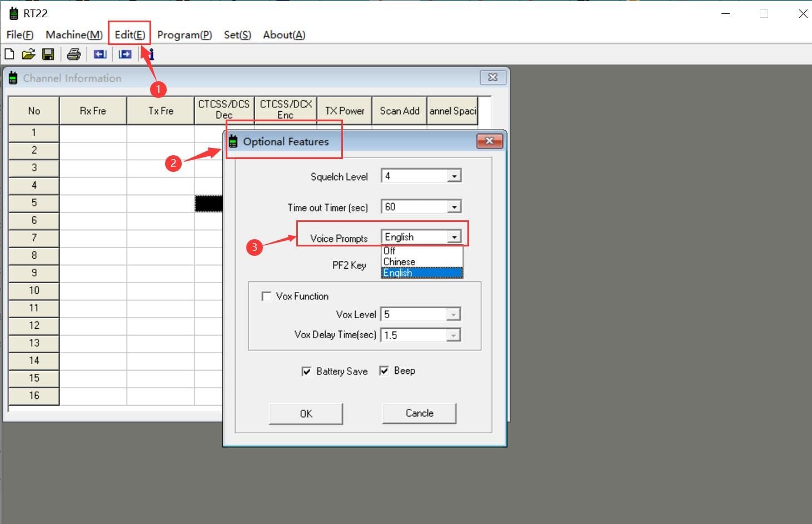This screenshot has width=812, height=524.
Task: Close the Channel Information window
Action: tap(492, 77)
